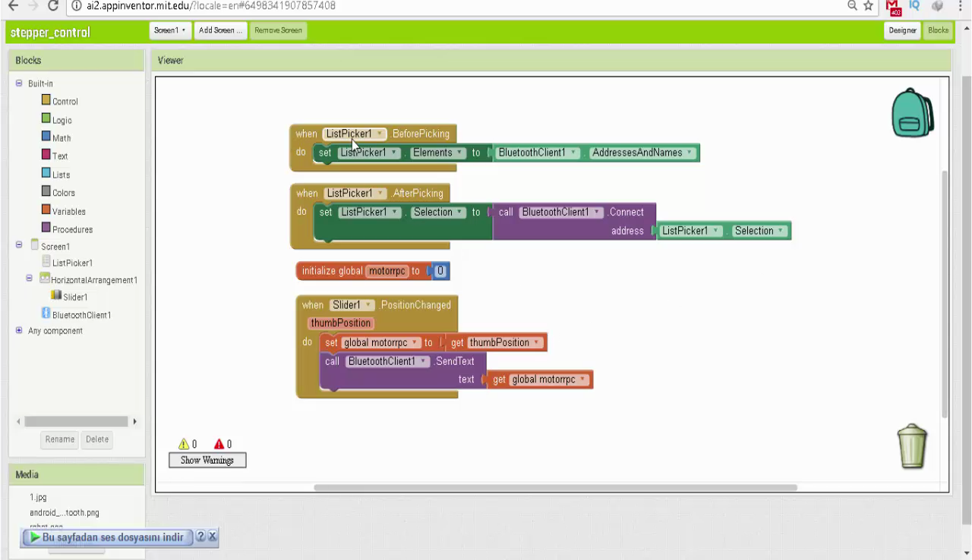The width and height of the screenshot is (972, 560).
Task: Click the android_...tooth.png media file
Action: point(65,513)
